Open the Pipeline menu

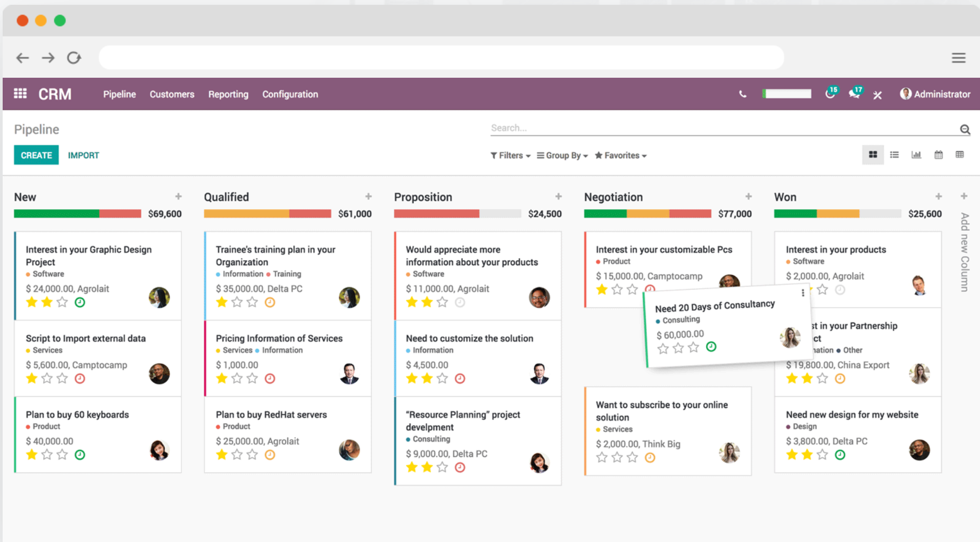(x=119, y=94)
